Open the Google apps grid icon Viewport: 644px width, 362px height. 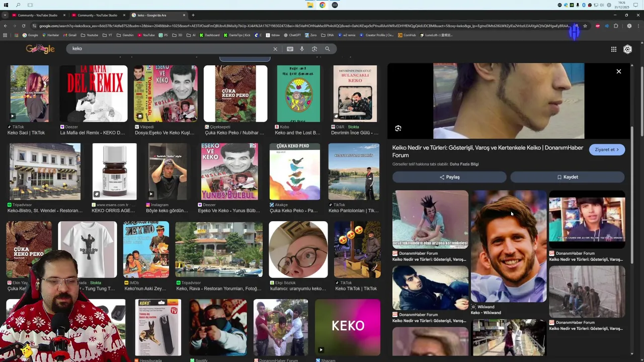[x=614, y=49]
